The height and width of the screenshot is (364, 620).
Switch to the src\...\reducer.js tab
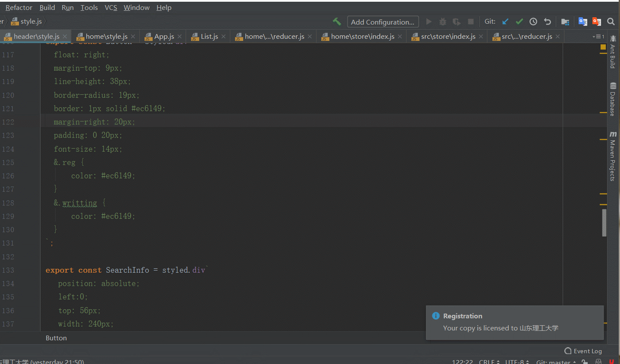point(526,37)
